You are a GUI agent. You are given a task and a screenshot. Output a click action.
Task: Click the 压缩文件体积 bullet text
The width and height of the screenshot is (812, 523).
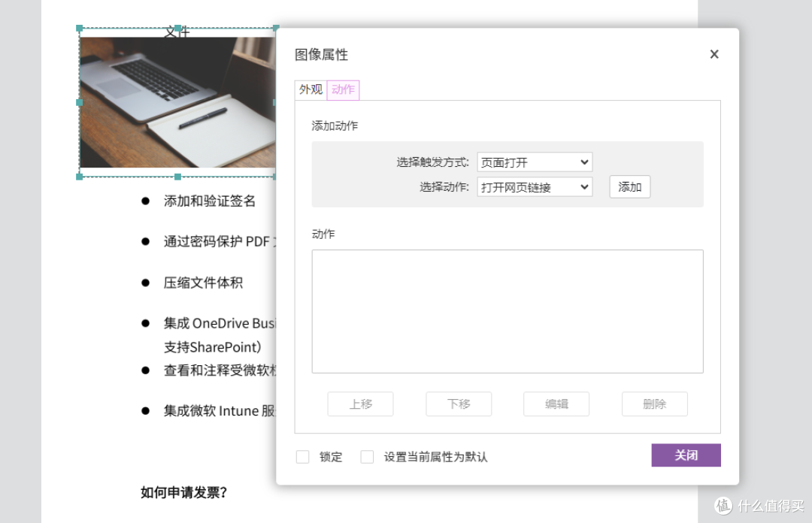pyautogui.click(x=203, y=283)
